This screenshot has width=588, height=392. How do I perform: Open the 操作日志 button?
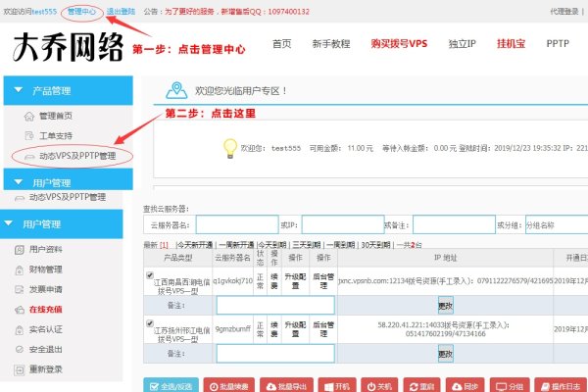(561, 385)
